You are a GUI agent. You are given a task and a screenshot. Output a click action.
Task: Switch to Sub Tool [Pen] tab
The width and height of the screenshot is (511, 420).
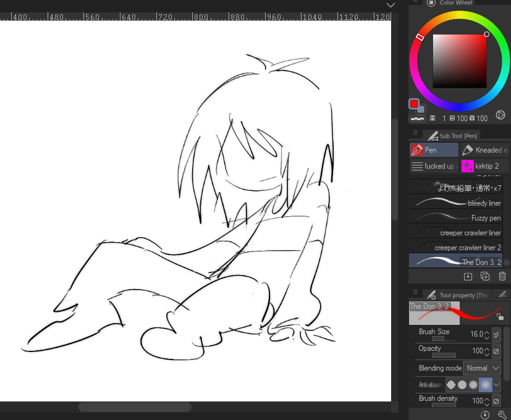point(452,135)
